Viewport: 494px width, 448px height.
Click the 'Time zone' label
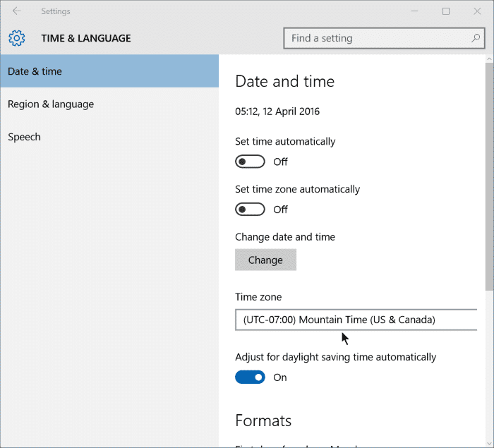258,297
